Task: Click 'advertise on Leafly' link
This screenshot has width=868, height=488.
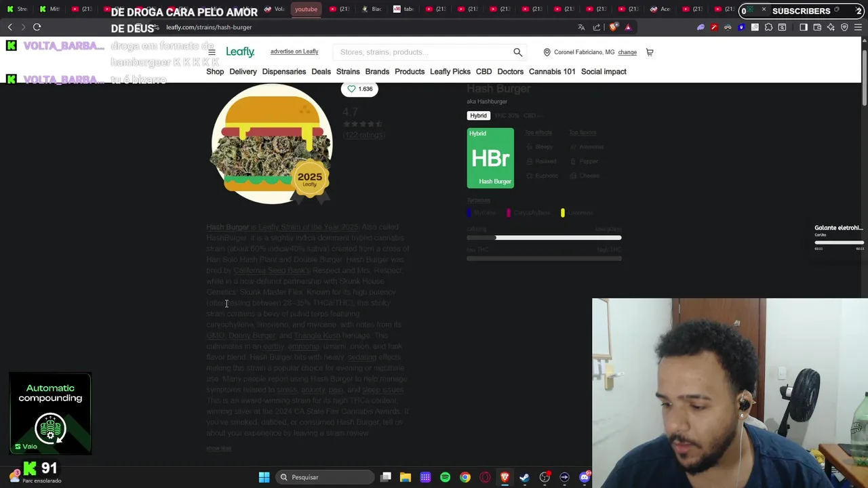Action: pyautogui.click(x=294, y=52)
